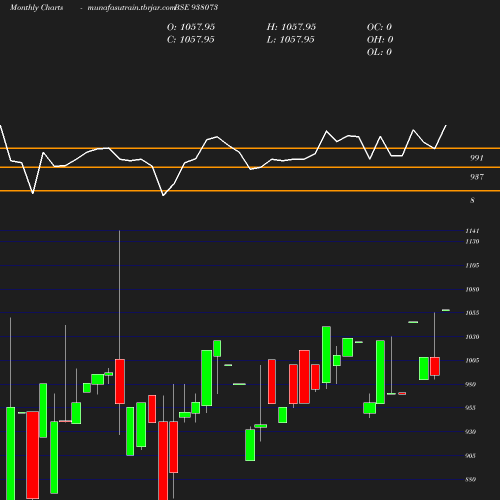500x500 pixels.
Task: Click the red candle with the tallest wick
Action: click(120, 381)
